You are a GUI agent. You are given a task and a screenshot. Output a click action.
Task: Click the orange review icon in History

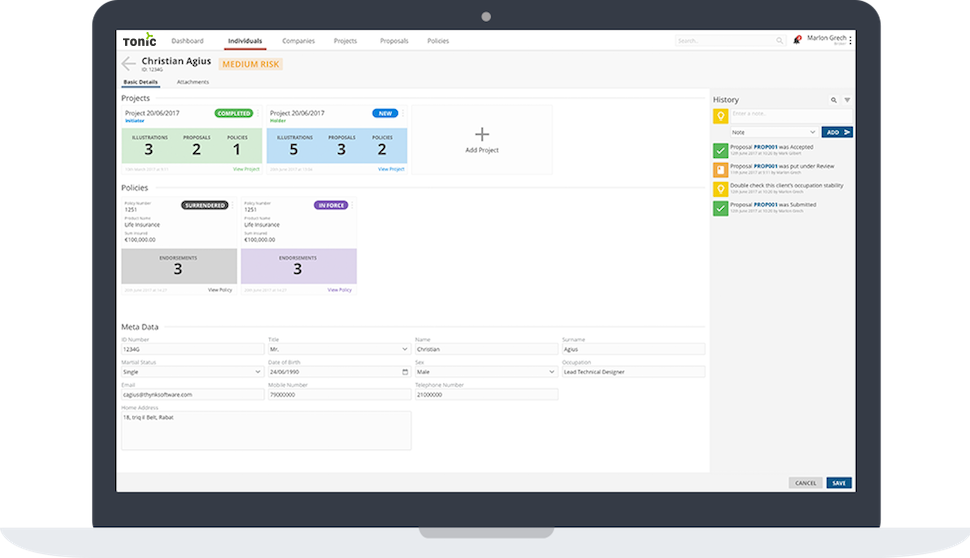click(720, 169)
